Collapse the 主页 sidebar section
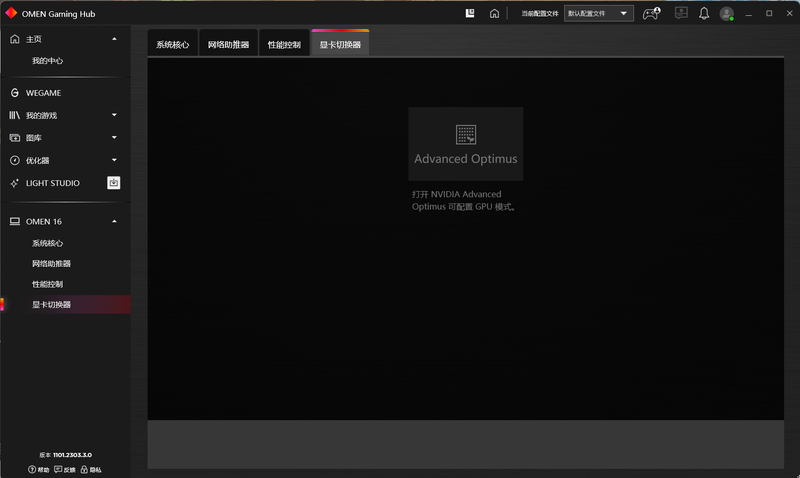Screen dimensions: 800x478 click(x=114, y=39)
